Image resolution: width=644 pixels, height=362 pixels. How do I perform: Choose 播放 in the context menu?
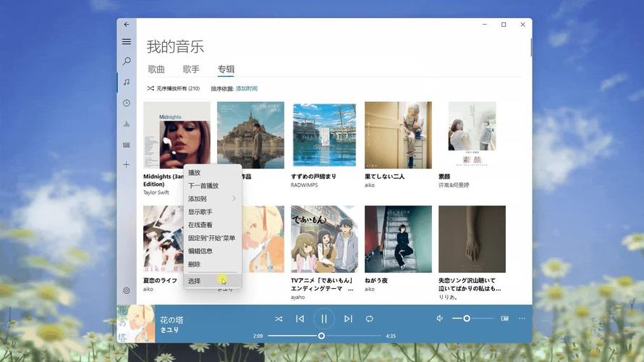213,172
